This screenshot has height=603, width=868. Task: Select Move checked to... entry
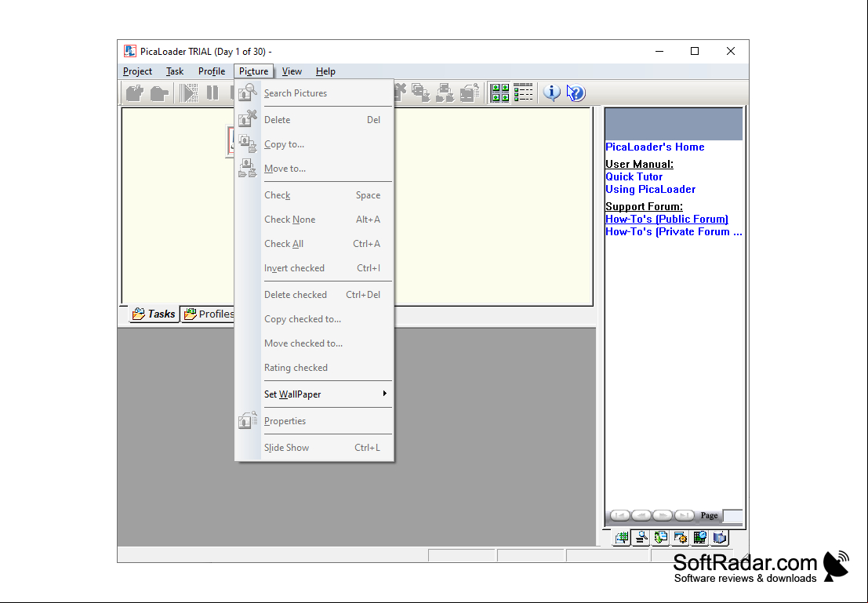pyautogui.click(x=314, y=343)
